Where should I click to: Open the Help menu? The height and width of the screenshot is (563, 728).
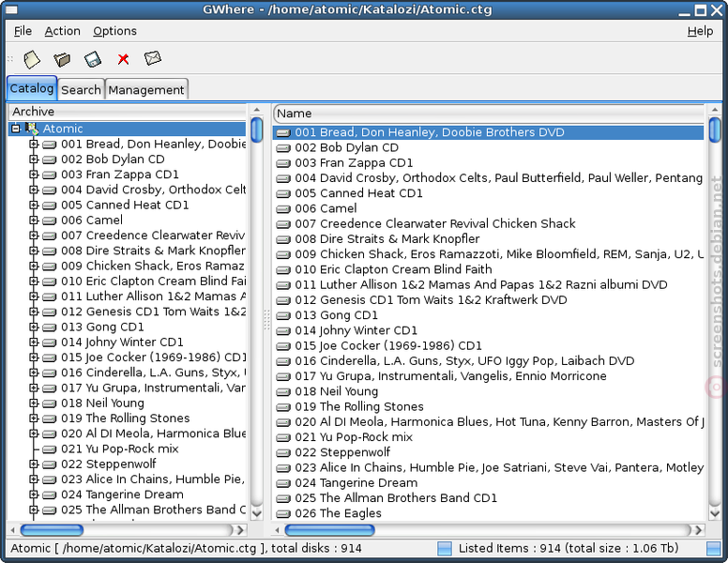point(700,31)
